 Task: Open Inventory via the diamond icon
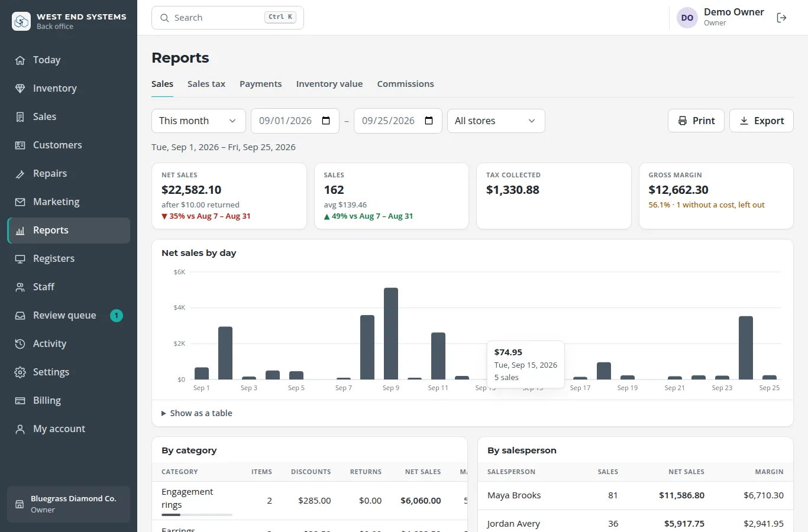[20, 89]
